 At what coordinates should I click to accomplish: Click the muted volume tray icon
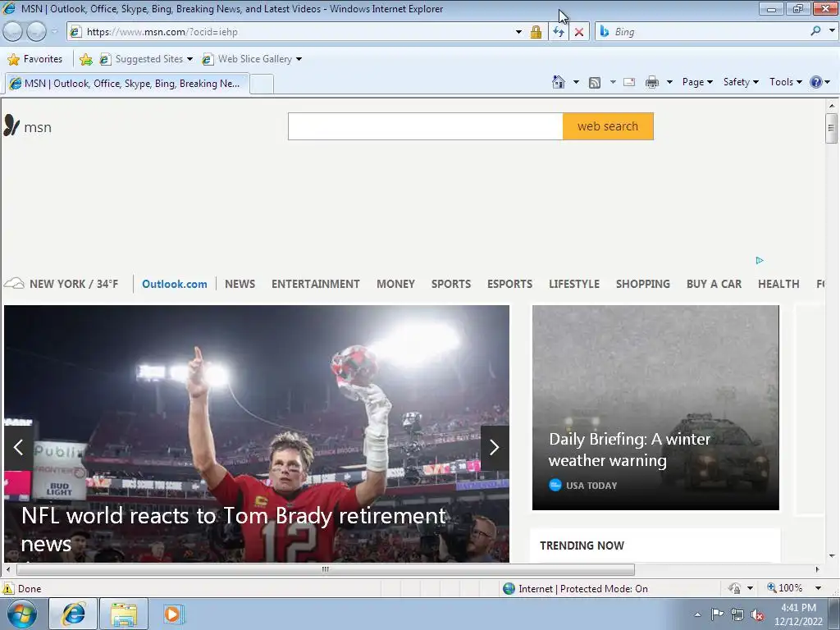[757, 614]
